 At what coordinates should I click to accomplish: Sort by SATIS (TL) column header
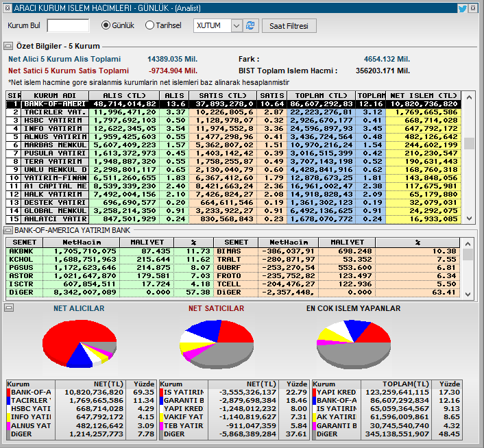(223, 96)
